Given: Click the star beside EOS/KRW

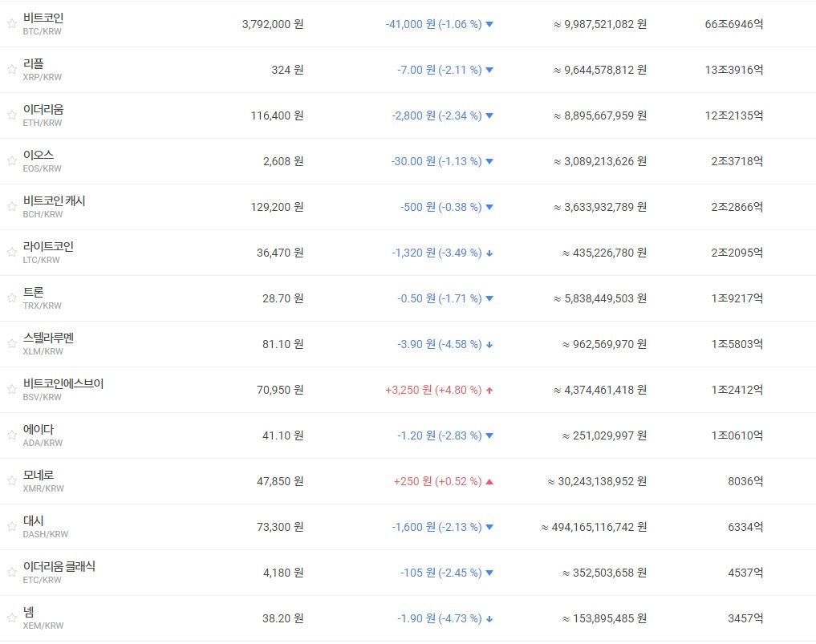Looking at the screenshot, I should point(11,161).
